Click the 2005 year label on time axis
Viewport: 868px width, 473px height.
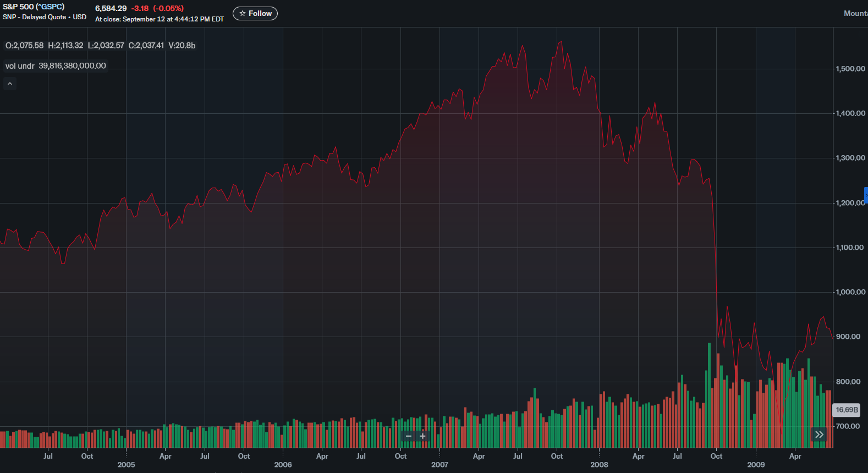click(126, 465)
